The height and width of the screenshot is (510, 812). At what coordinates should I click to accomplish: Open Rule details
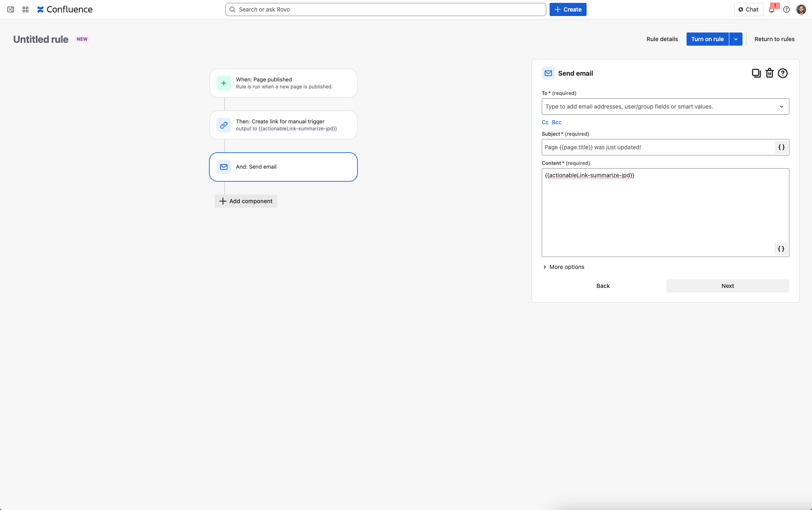point(662,39)
